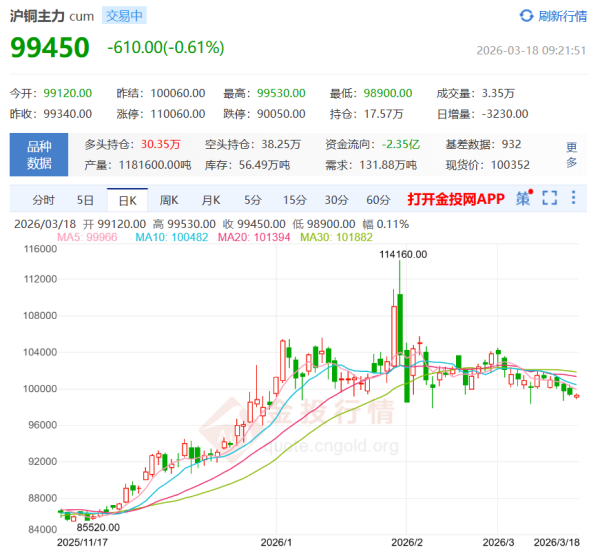Click the 交易中 status badge
This screenshot has height=547, width=600.
coord(124,16)
